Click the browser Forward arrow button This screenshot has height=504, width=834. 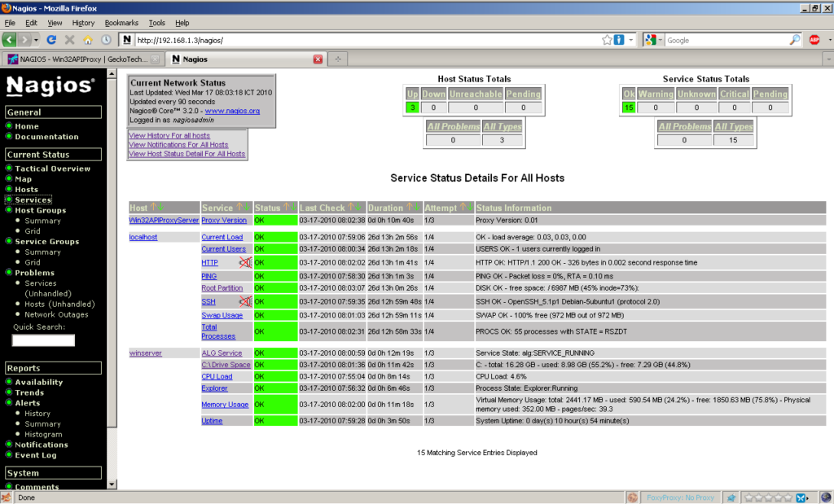pyautogui.click(x=24, y=40)
